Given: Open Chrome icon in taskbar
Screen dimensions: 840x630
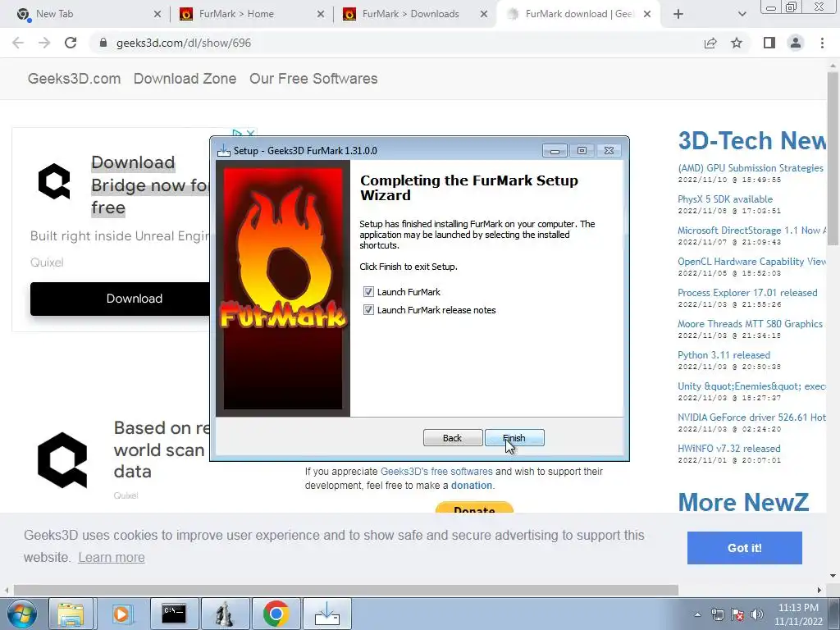Looking at the screenshot, I should tap(276, 614).
